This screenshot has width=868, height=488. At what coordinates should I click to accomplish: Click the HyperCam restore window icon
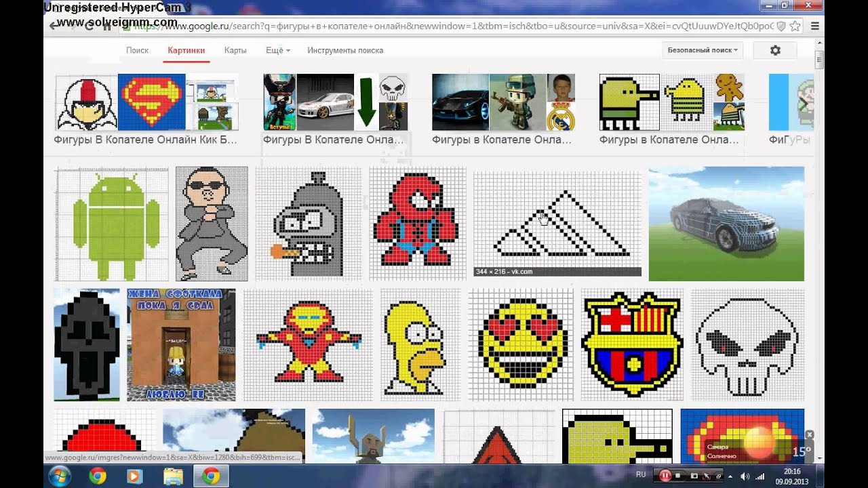[718, 476]
